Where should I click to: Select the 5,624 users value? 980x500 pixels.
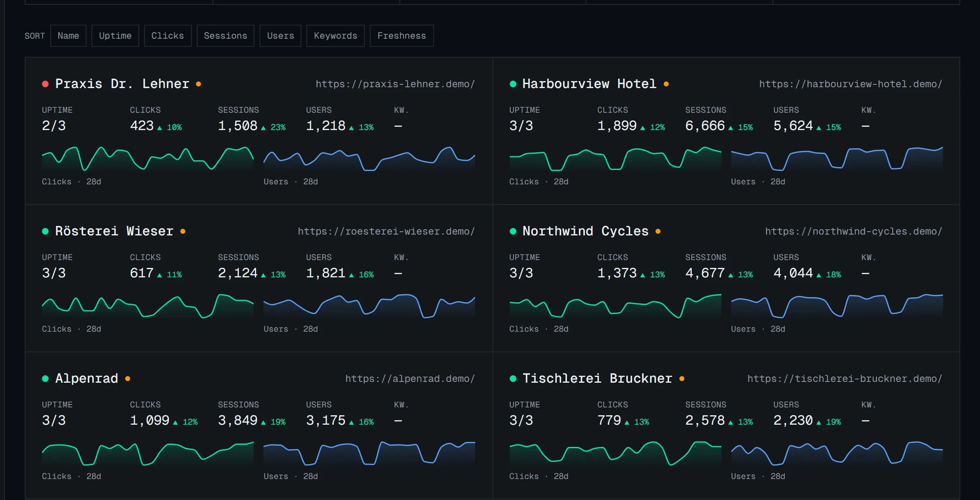793,126
